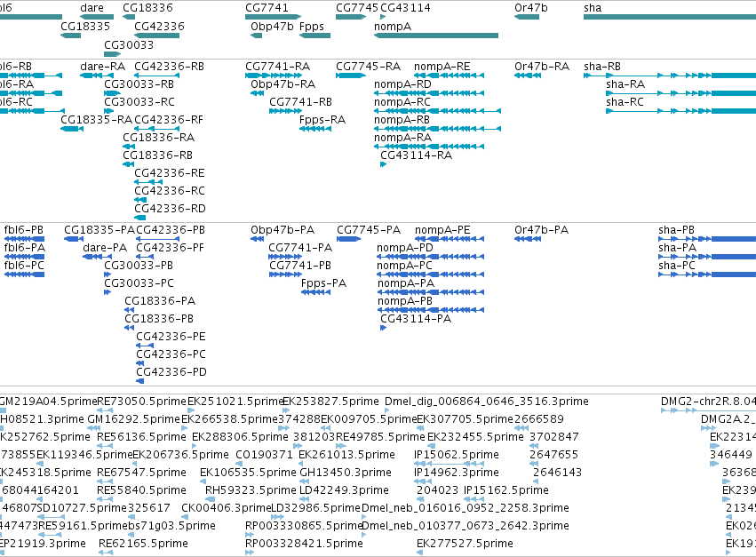Image resolution: width=756 pixels, height=557 pixels.
Task: Select the CG7741-RA transcript
Action: click(x=274, y=76)
